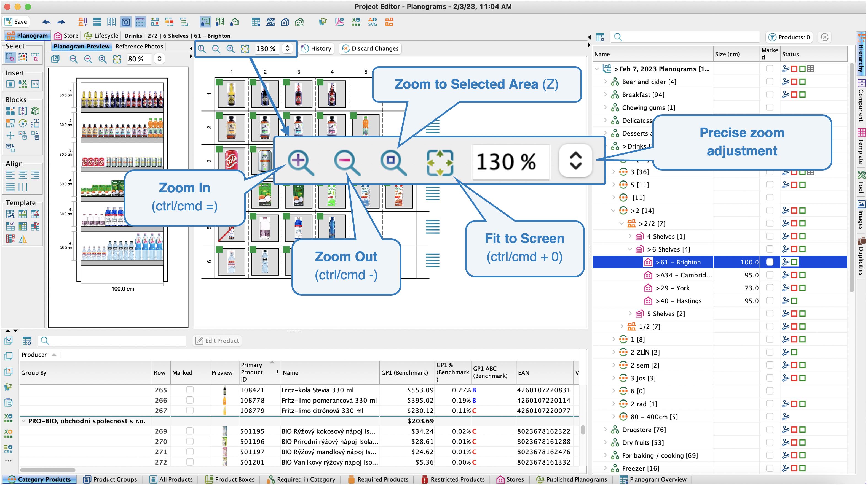Click the BETA house icon in the toolbar
Image resolution: width=868 pixels, height=486 pixels.
pos(299,22)
